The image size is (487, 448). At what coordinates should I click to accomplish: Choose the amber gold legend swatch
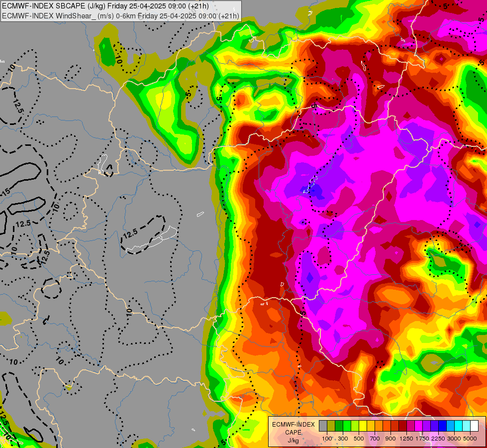pos(371,426)
